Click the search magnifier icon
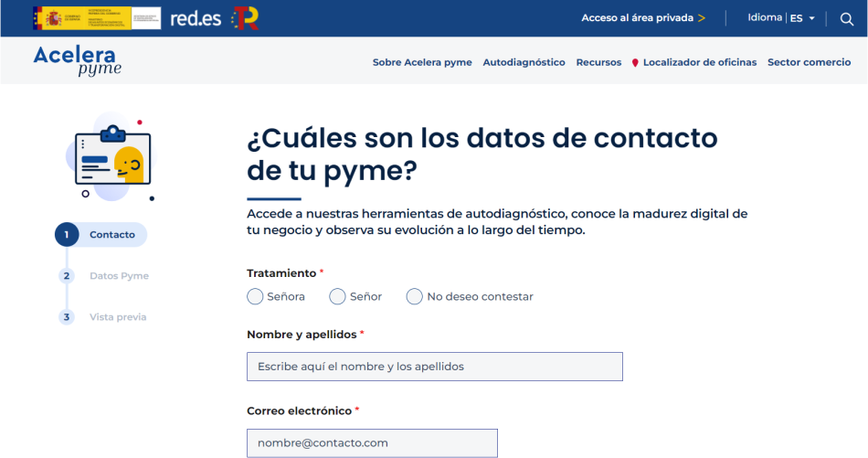This screenshot has height=458, width=868. coord(846,18)
